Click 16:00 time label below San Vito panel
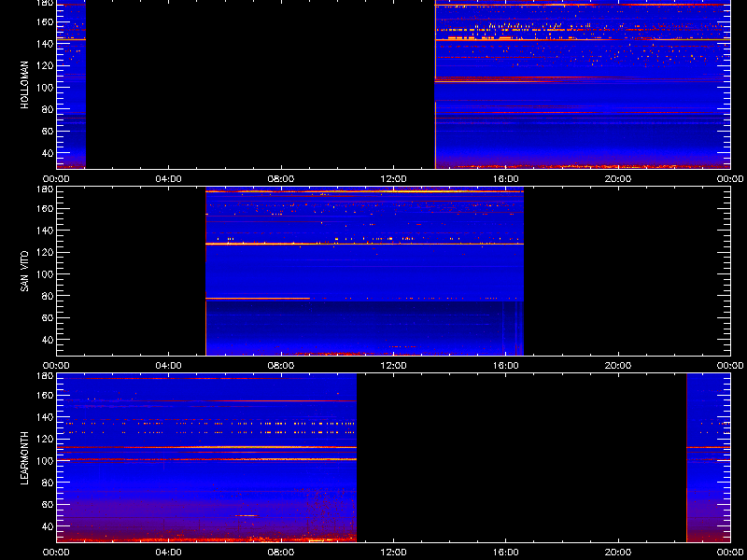The image size is (747, 560). tap(505, 366)
